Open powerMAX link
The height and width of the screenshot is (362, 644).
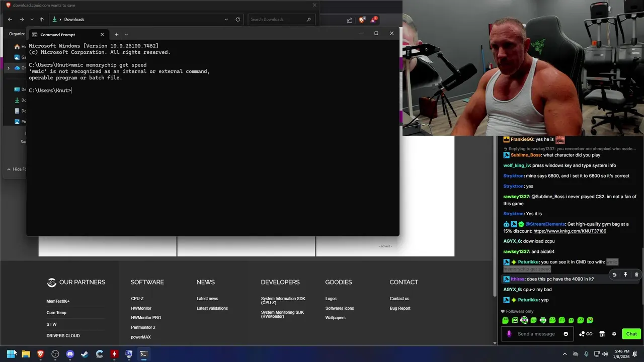click(141, 337)
